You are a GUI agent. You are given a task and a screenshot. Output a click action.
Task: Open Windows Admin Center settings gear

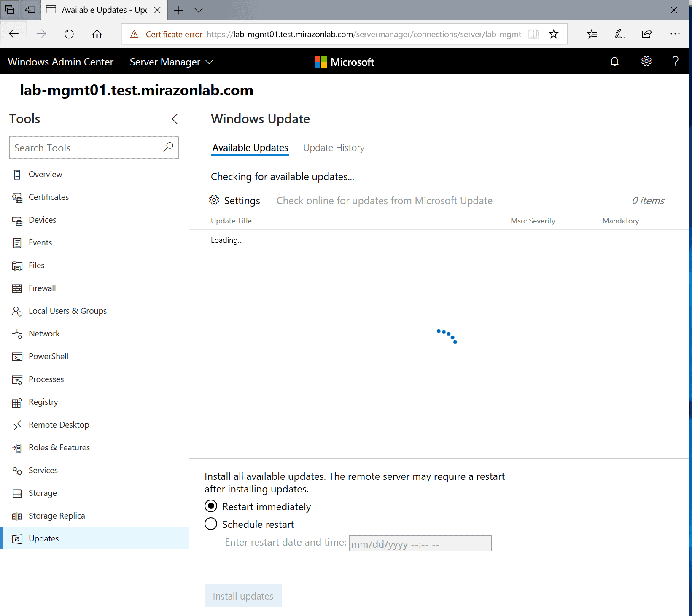(x=646, y=62)
